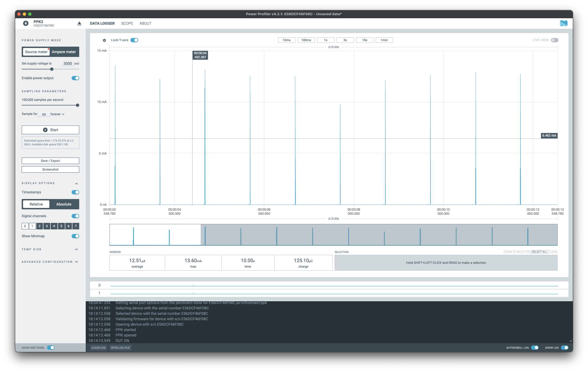Viewport: 588px width, 372px height.
Task: Expand the Temp Disk section
Action: click(x=76, y=249)
